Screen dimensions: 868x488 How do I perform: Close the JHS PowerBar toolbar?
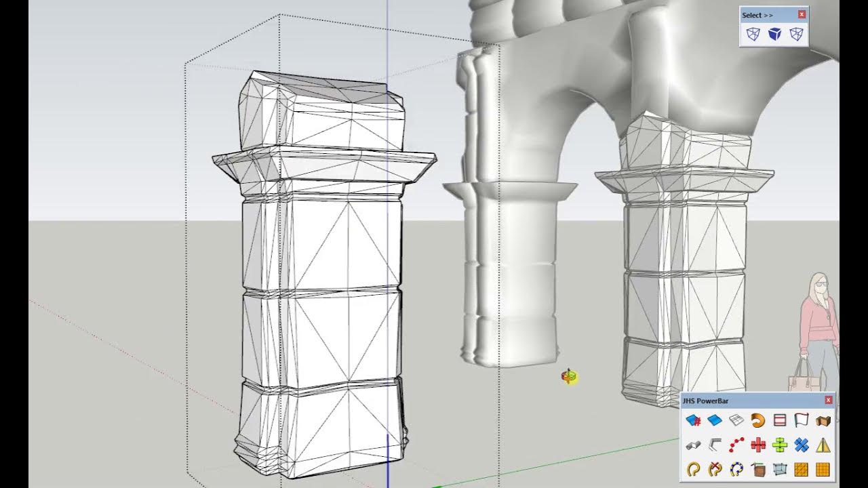[829, 401]
